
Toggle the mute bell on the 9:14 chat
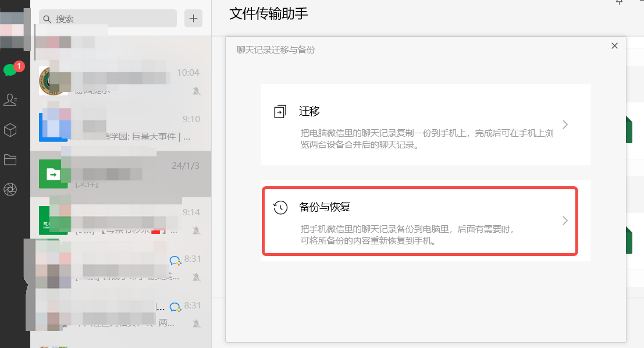(x=197, y=231)
